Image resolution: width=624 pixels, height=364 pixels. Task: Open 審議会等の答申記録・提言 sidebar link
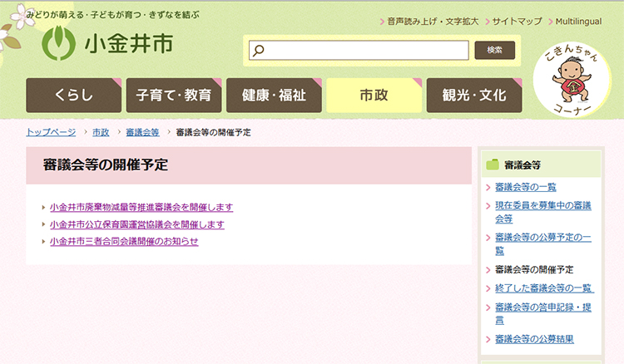click(542, 313)
